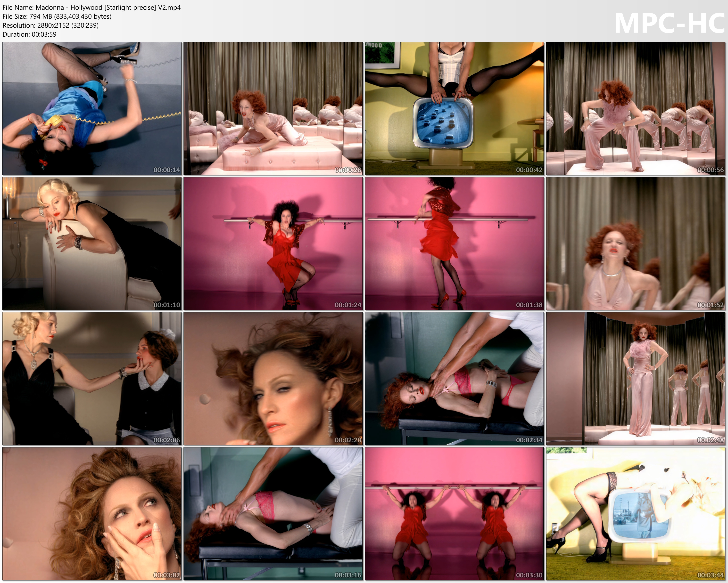Open the thumbnail stamped 00:00:56
The image size is (728, 583).
636,109
